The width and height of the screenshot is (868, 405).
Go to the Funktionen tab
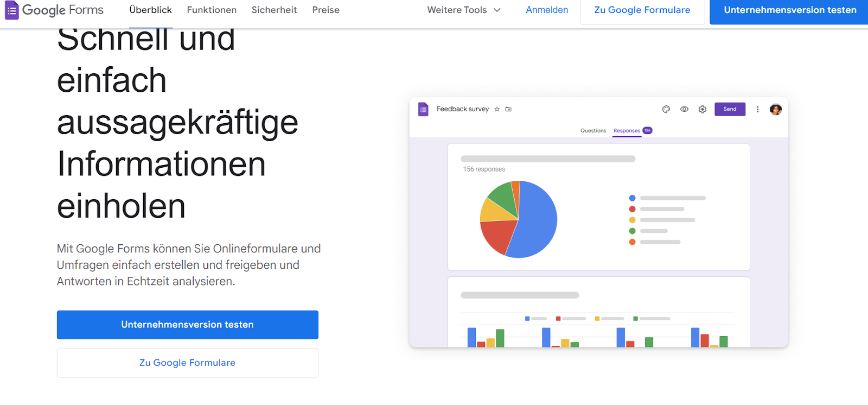(x=212, y=10)
